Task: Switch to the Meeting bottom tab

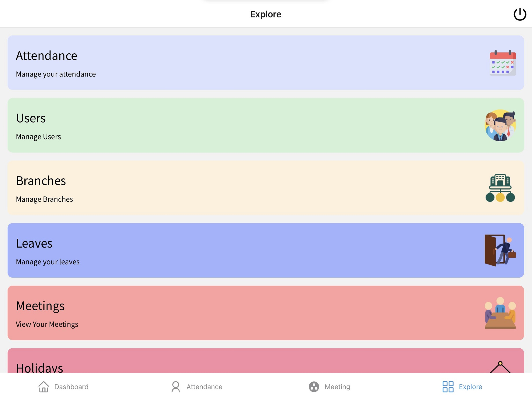Action: (x=329, y=387)
